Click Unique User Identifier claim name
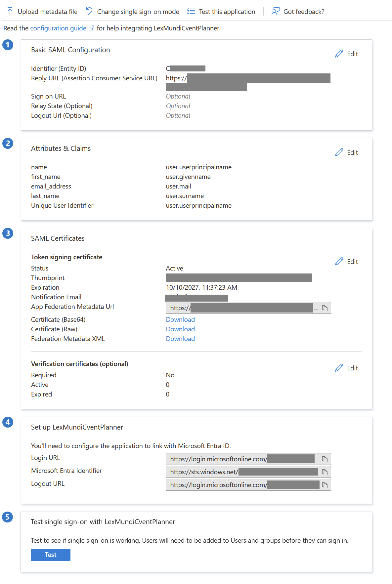This screenshot has width=392, height=584. click(x=62, y=205)
